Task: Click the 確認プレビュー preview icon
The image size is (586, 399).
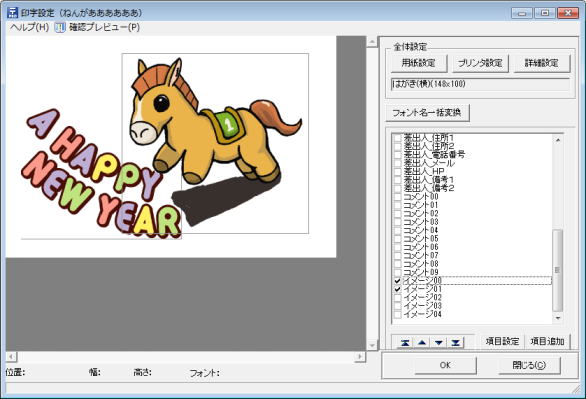Action: [60, 27]
